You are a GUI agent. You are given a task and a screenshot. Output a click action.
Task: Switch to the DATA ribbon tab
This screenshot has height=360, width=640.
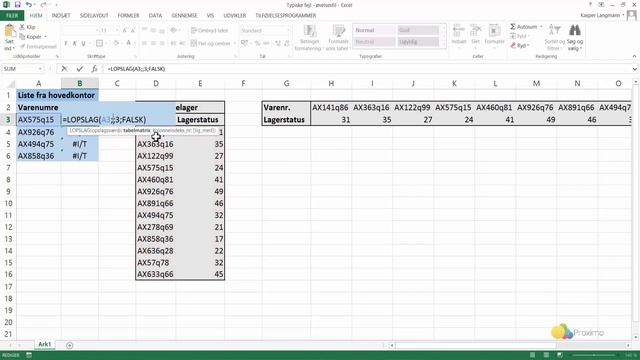(155, 16)
